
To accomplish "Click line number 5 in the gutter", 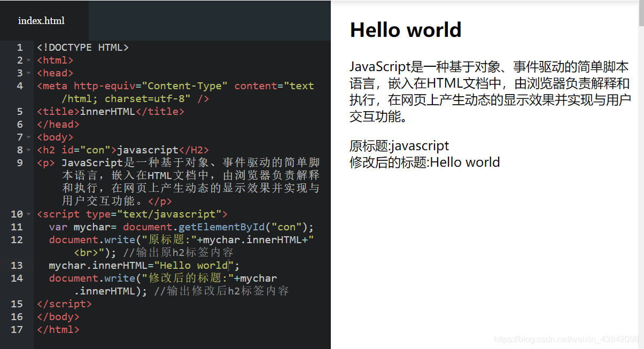I will 20,112.
